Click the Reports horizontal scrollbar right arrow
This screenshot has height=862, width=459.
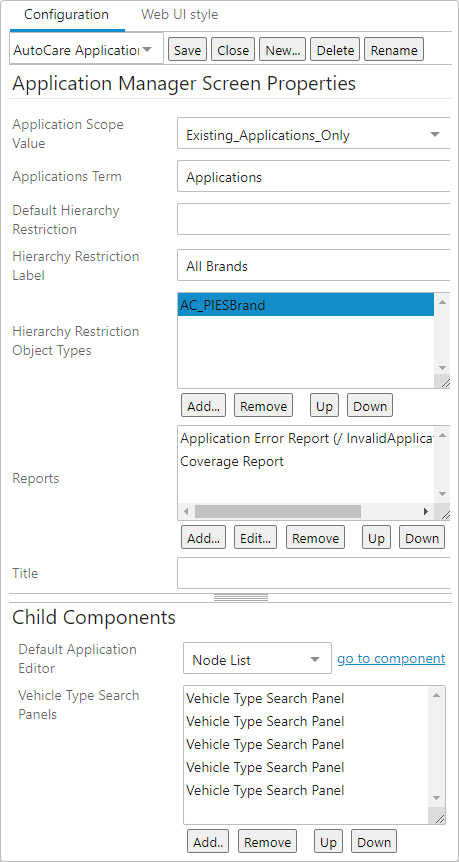tap(425, 511)
